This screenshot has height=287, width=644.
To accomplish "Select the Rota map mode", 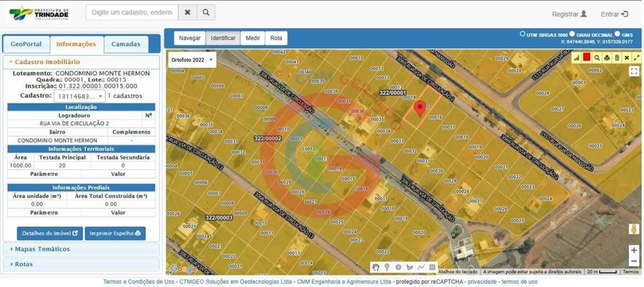I will tap(276, 38).
